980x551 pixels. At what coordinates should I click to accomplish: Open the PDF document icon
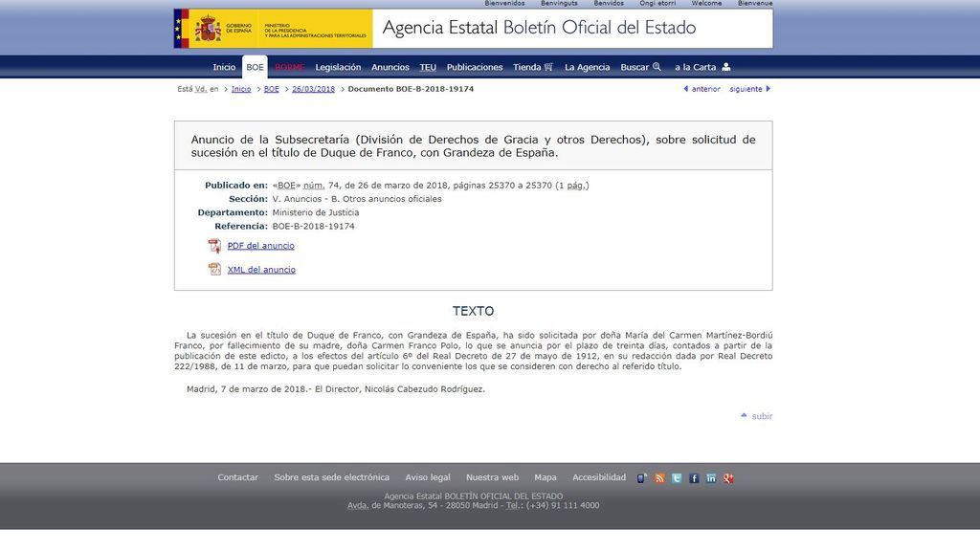[x=214, y=246]
